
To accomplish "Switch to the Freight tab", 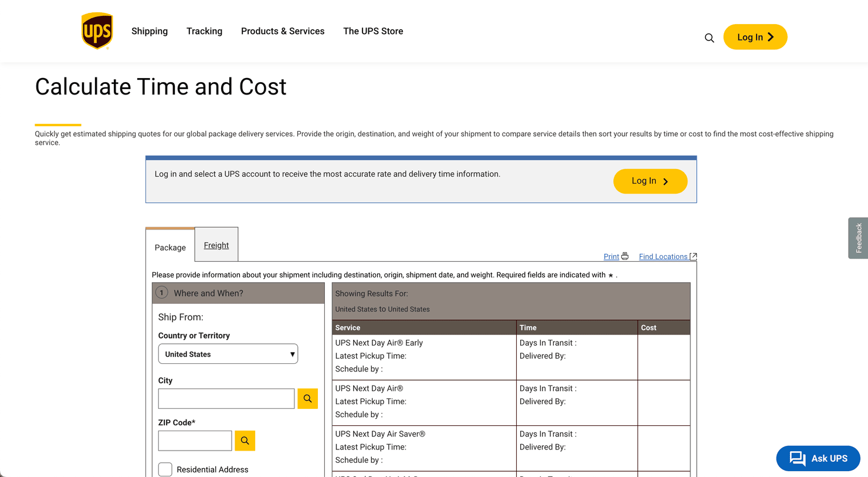I will pyautogui.click(x=216, y=245).
